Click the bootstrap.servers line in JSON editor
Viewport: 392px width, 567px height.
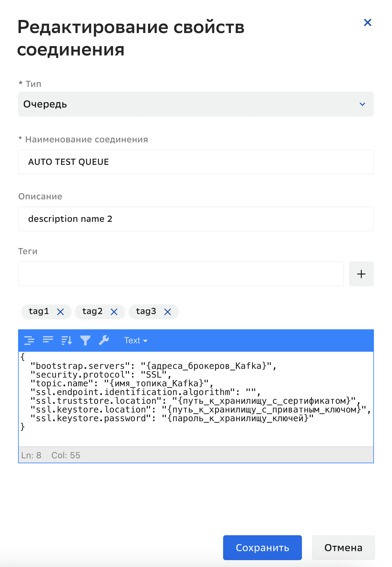pyautogui.click(x=153, y=366)
